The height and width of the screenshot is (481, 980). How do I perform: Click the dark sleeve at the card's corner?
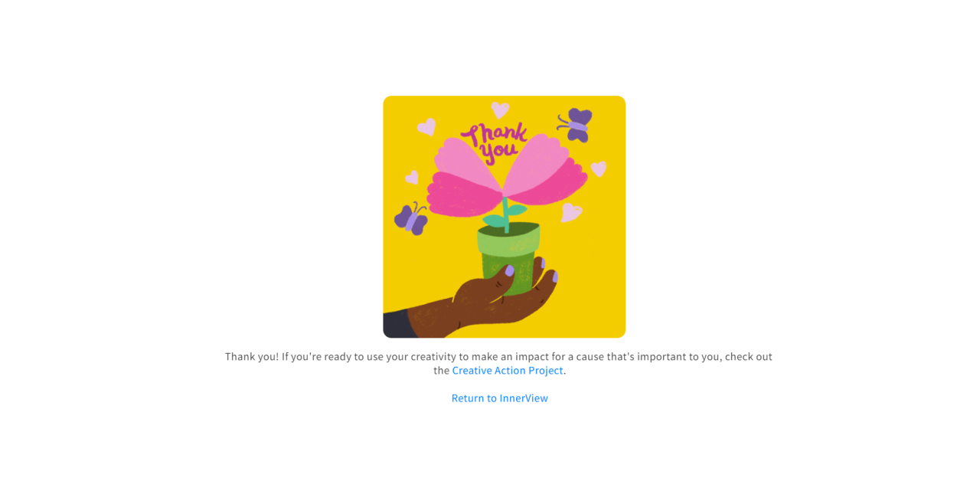[398, 323]
